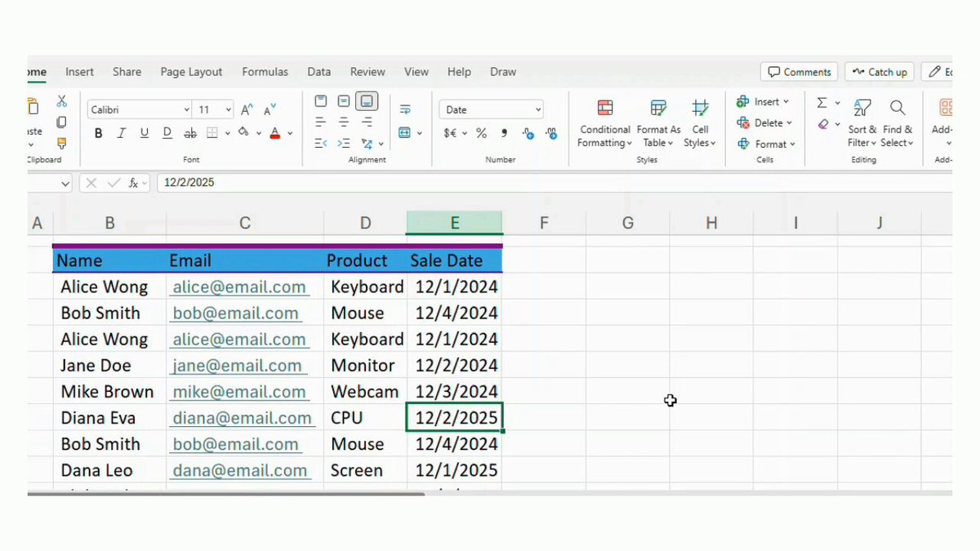Select Top Align icon
The height and width of the screenshot is (551, 980).
(321, 101)
